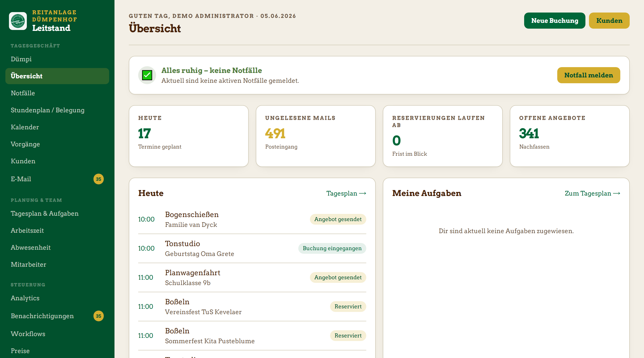Go to Workflows
The width and height of the screenshot is (644, 358).
point(57,334)
